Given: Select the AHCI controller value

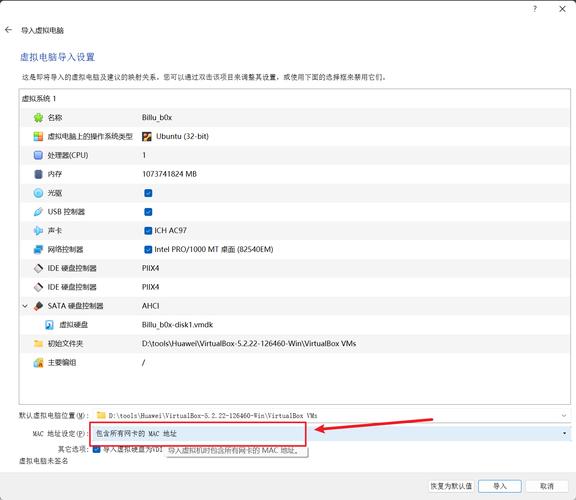Looking at the screenshot, I should (151, 306).
